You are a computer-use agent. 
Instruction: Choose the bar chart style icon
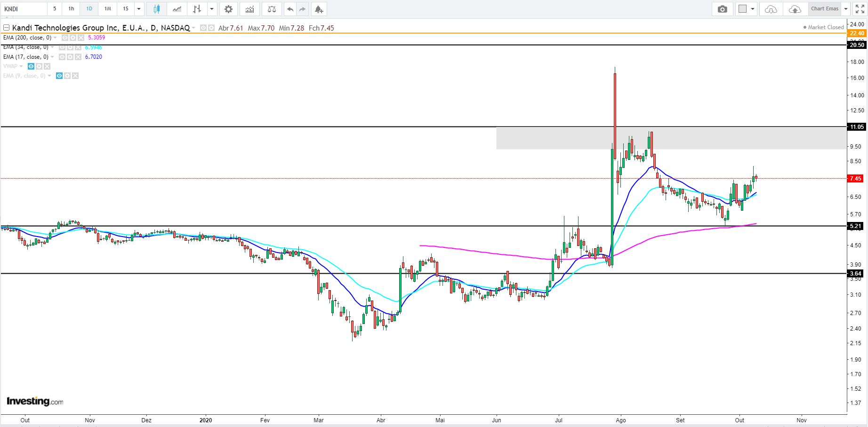tap(197, 9)
